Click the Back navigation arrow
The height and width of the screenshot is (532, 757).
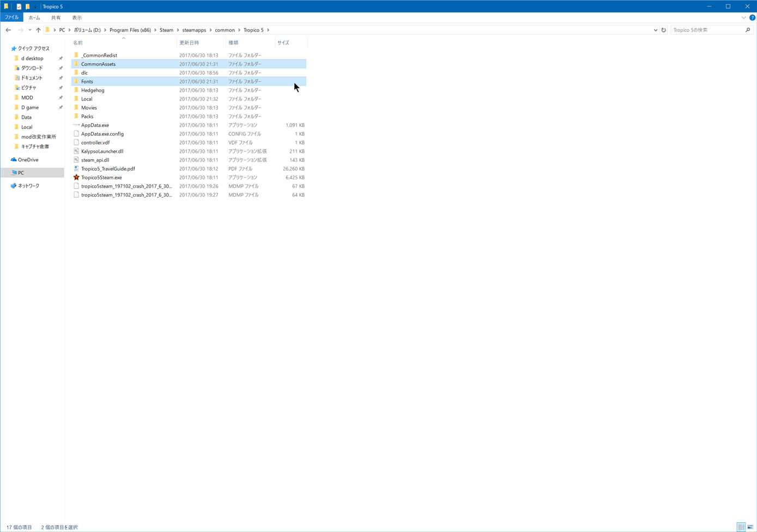pyautogui.click(x=8, y=30)
